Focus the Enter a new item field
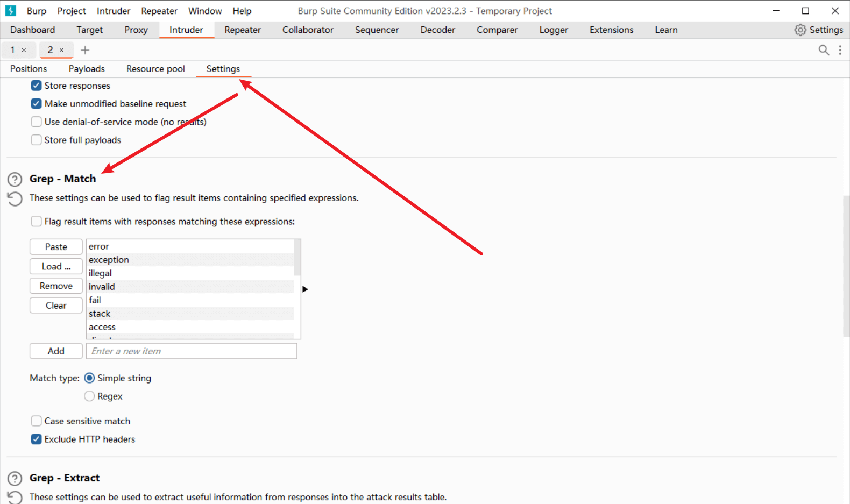 [192, 351]
